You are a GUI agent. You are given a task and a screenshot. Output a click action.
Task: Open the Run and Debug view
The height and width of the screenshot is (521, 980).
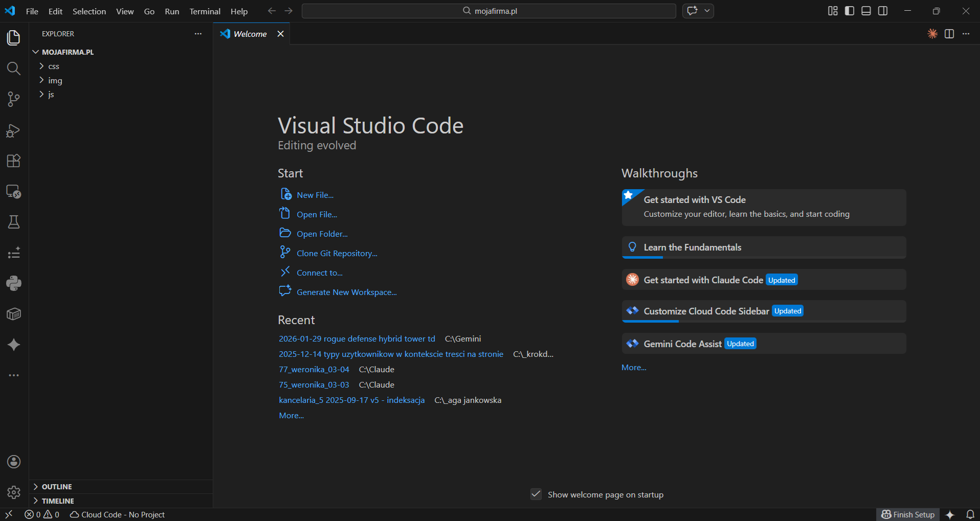point(13,130)
